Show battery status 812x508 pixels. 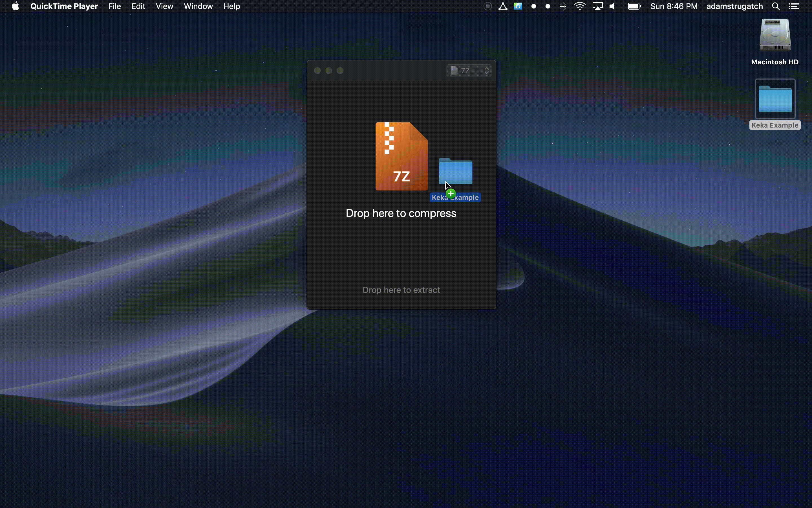634,6
